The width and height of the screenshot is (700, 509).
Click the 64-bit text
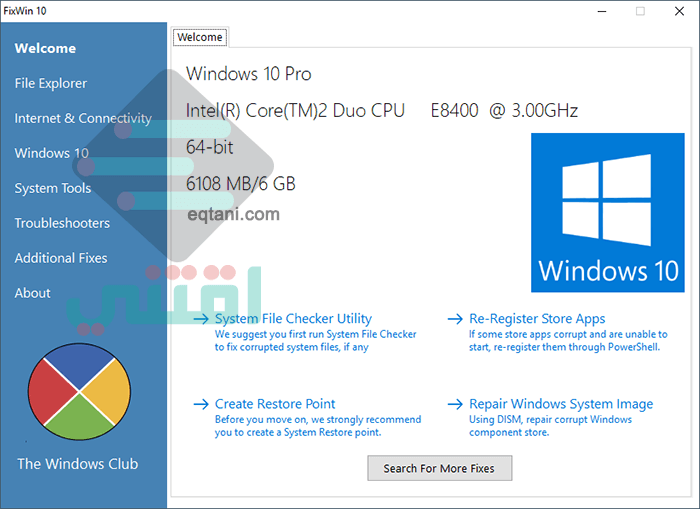(209, 147)
